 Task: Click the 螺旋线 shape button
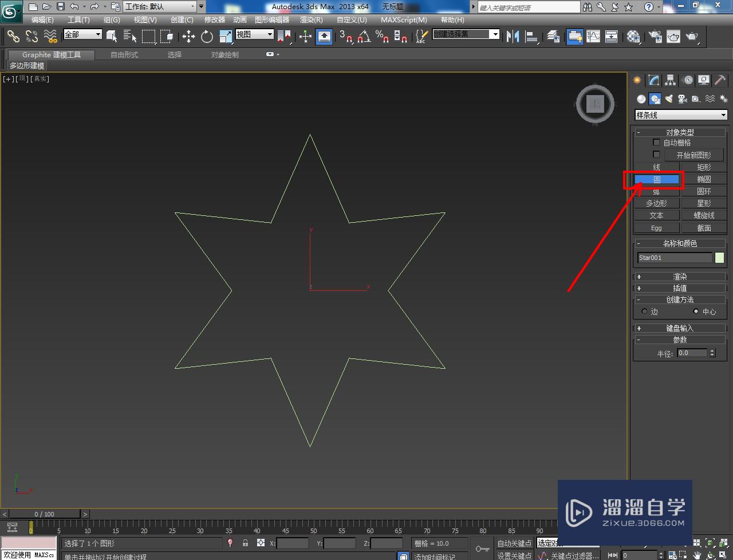coord(704,215)
